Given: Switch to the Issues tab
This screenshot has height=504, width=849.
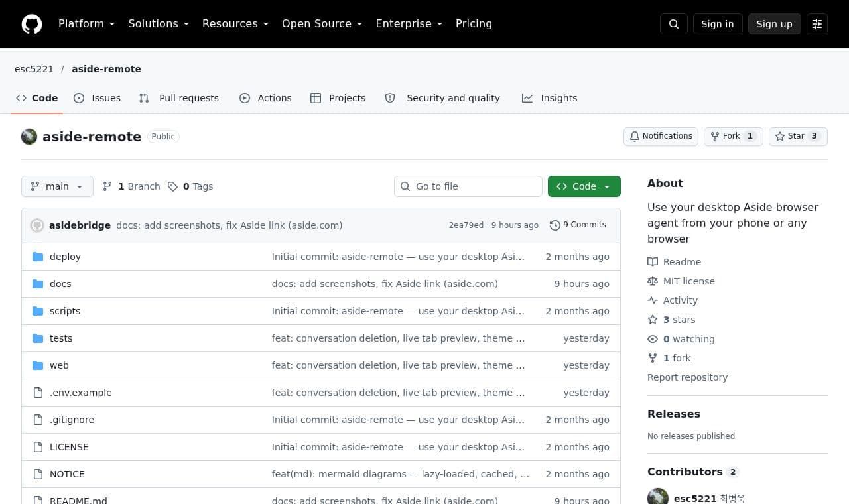Looking at the screenshot, I should (98, 98).
